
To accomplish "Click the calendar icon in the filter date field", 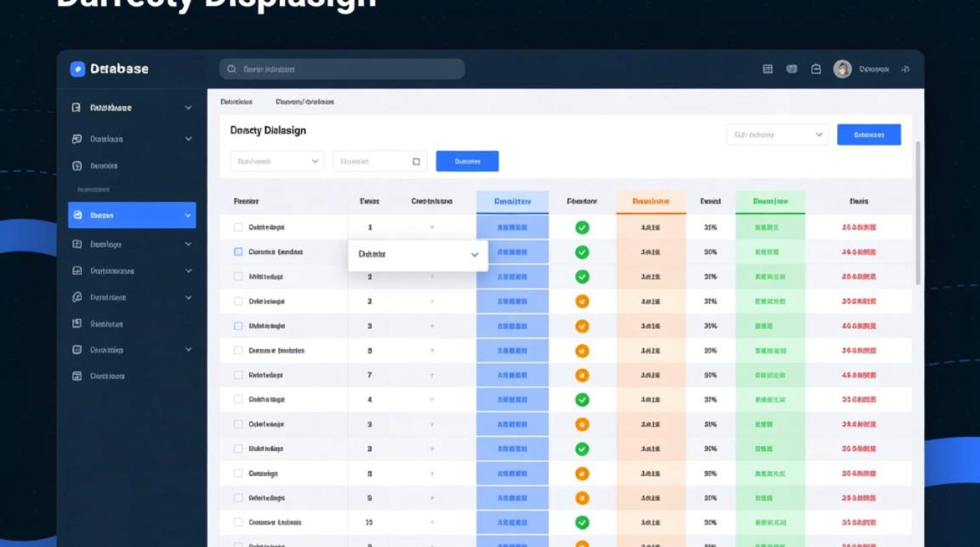I will click(416, 161).
